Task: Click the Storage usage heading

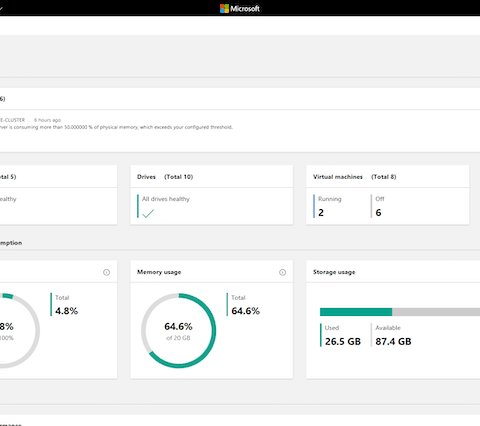Action: (x=334, y=272)
